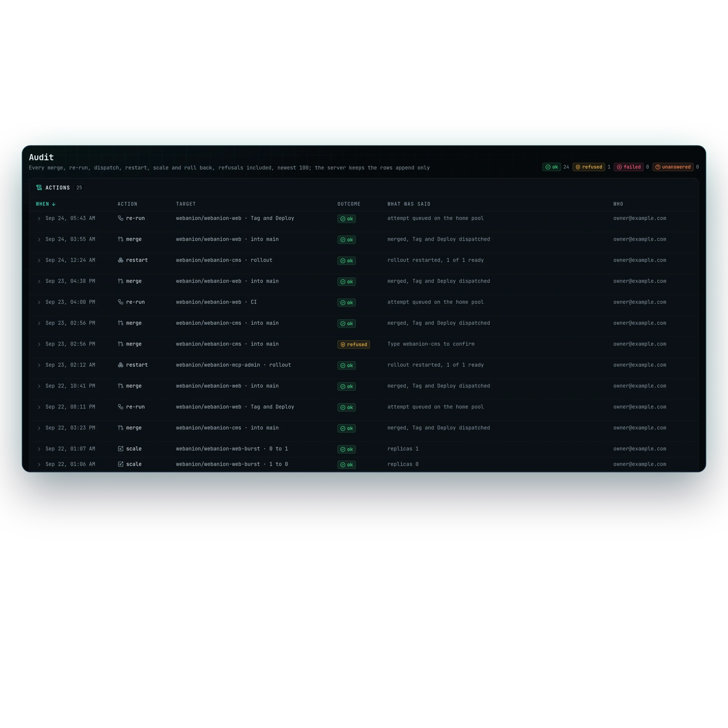Click the refused shield badge in the table

click(353, 344)
